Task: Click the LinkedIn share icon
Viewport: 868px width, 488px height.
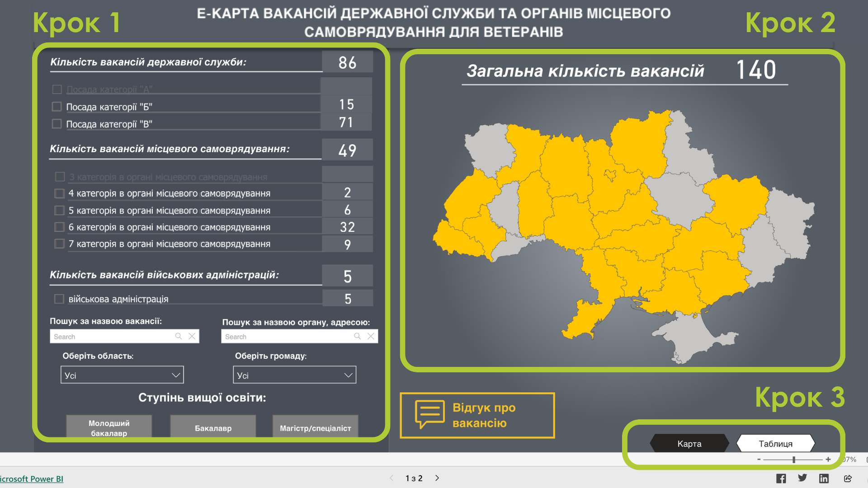Action: 824,479
